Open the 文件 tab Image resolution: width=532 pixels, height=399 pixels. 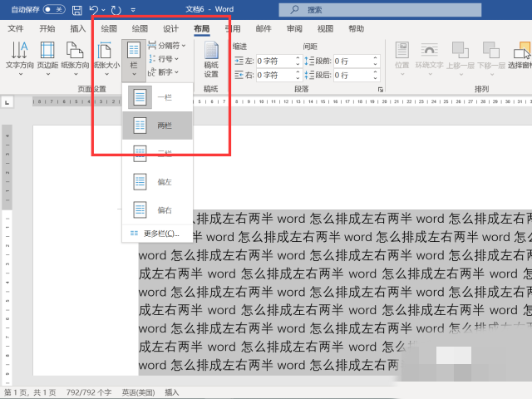click(x=16, y=29)
